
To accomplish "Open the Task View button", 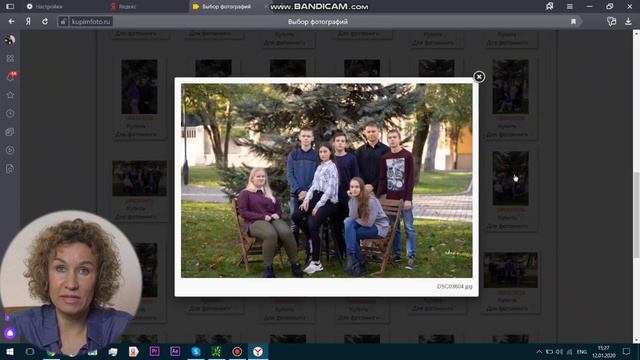I will [30, 351].
